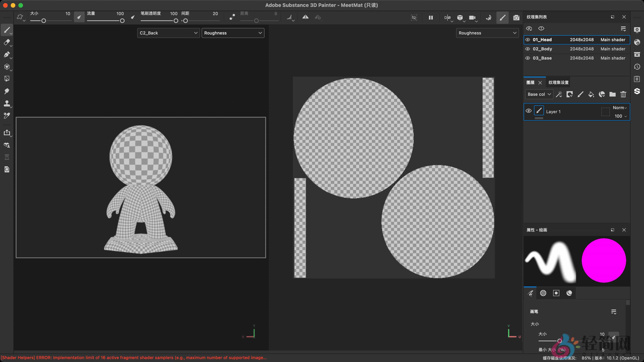
Task: Take a screenshot with the camera icon
Action: pyautogui.click(x=516, y=17)
